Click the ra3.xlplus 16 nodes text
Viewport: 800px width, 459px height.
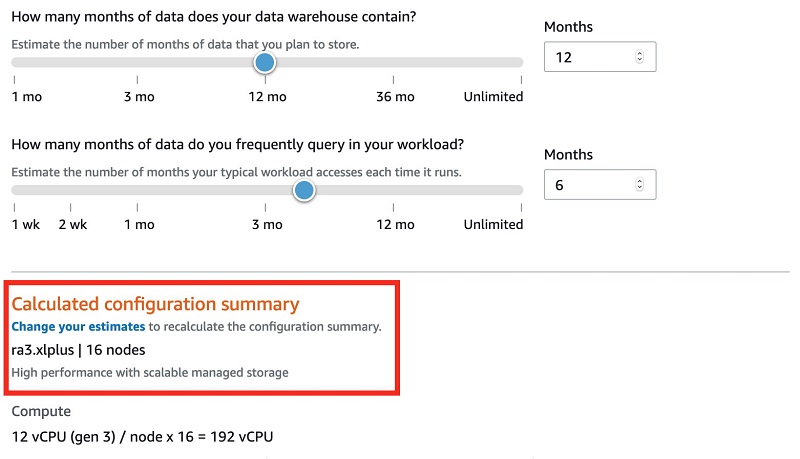pyautogui.click(x=78, y=350)
